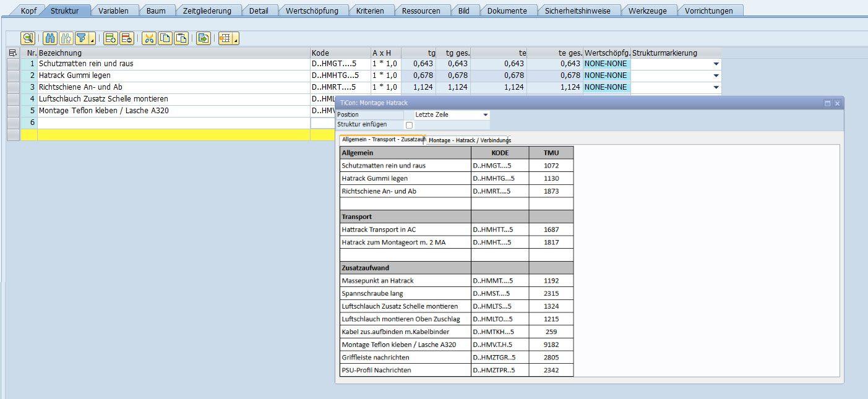868x399 pixels.
Task: Open the 'Montage - Hatrack / Verbindungs' tab
Action: pos(470,140)
